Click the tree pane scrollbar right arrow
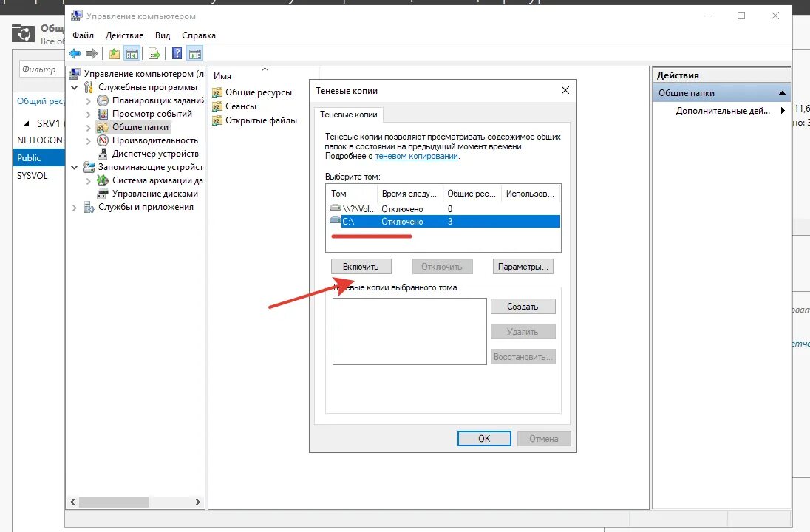The height and width of the screenshot is (532, 810). pos(198,502)
